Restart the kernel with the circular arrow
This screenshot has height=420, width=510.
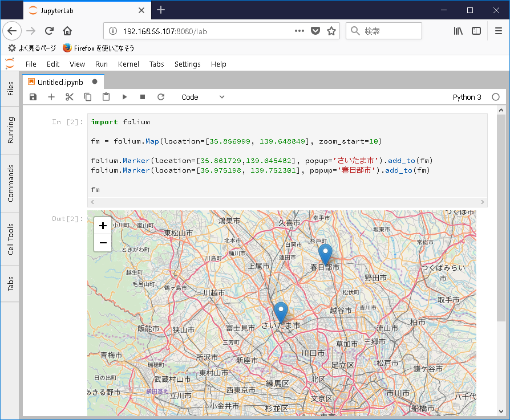point(161,97)
